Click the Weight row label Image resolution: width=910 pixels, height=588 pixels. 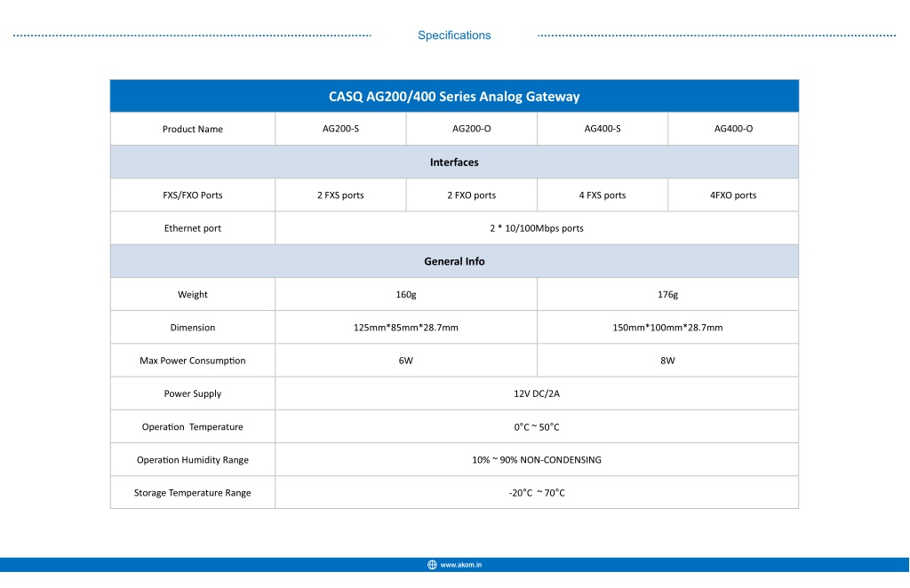(193, 294)
